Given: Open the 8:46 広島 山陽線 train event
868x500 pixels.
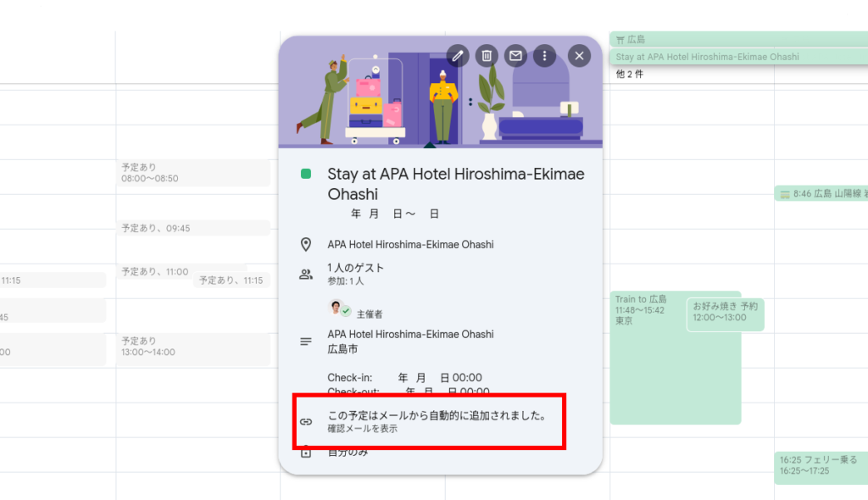Looking at the screenshot, I should tap(821, 193).
